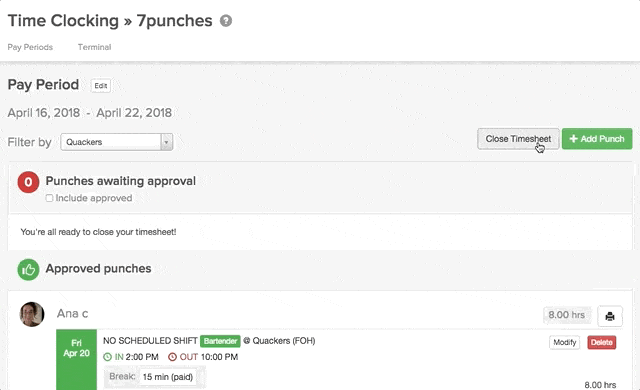Click the red OUT clock icon
Screen dimensions: 640x390
[172, 357]
